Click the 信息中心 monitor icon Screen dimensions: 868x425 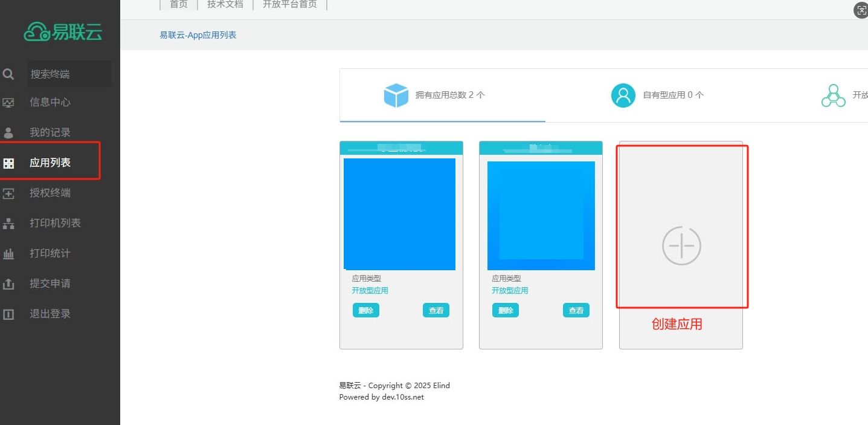[x=8, y=102]
